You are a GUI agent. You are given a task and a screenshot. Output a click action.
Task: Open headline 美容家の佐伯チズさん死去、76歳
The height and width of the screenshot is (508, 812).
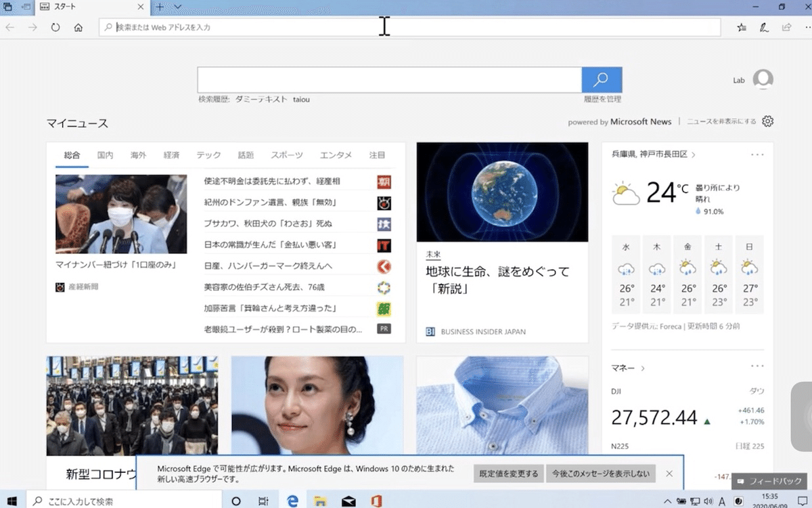click(x=264, y=287)
